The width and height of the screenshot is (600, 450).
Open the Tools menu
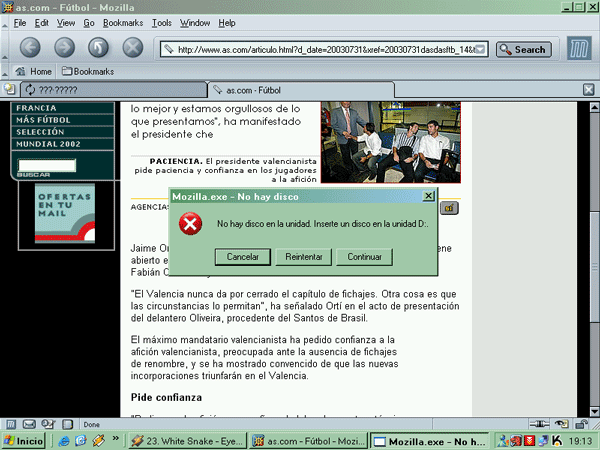(162, 22)
